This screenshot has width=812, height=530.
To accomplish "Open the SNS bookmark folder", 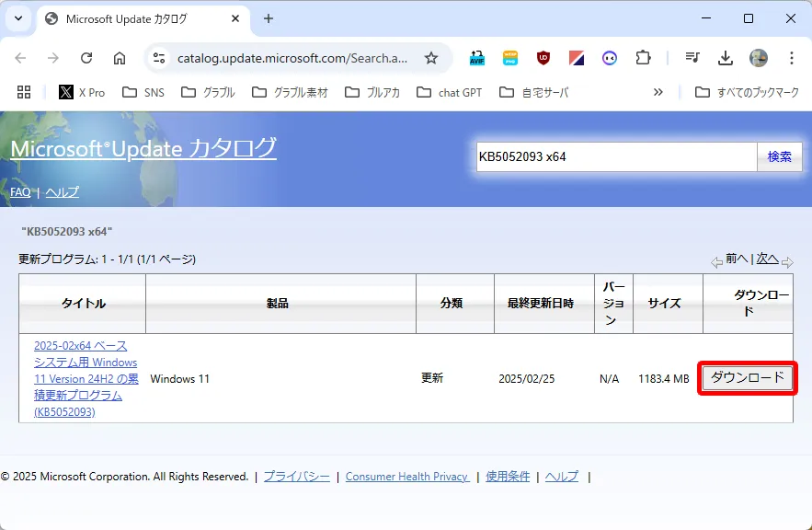I will (x=143, y=92).
